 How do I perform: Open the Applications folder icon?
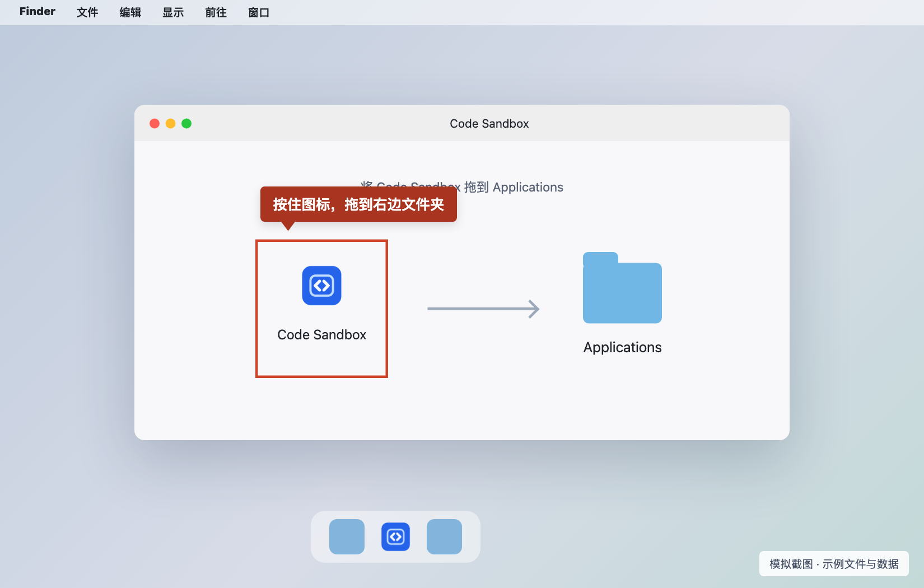(622, 288)
